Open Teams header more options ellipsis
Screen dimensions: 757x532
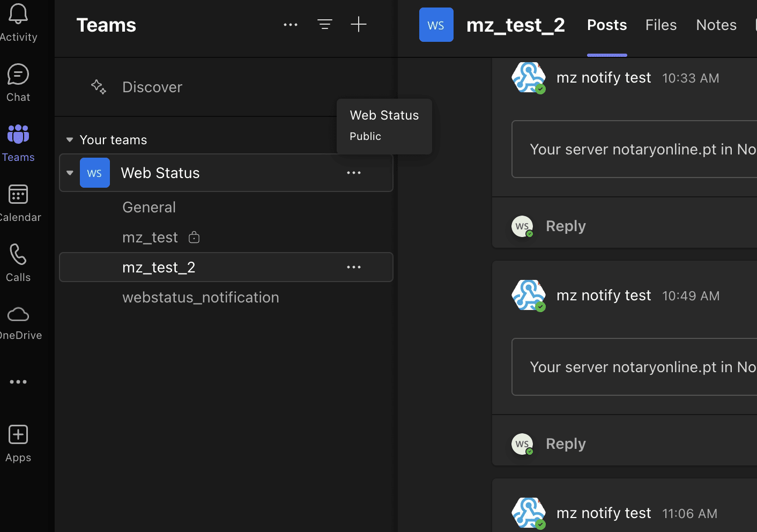click(x=290, y=25)
